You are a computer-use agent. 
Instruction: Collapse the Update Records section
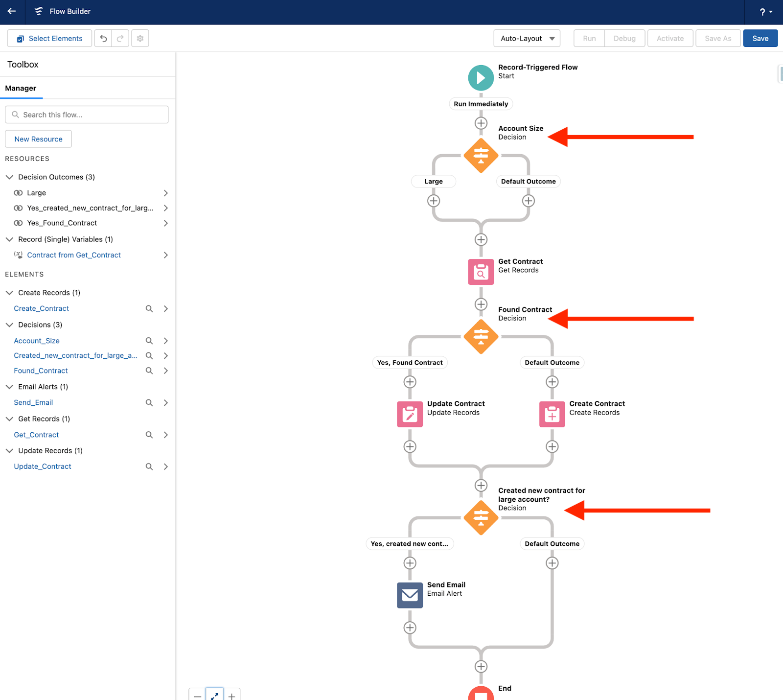(9, 450)
